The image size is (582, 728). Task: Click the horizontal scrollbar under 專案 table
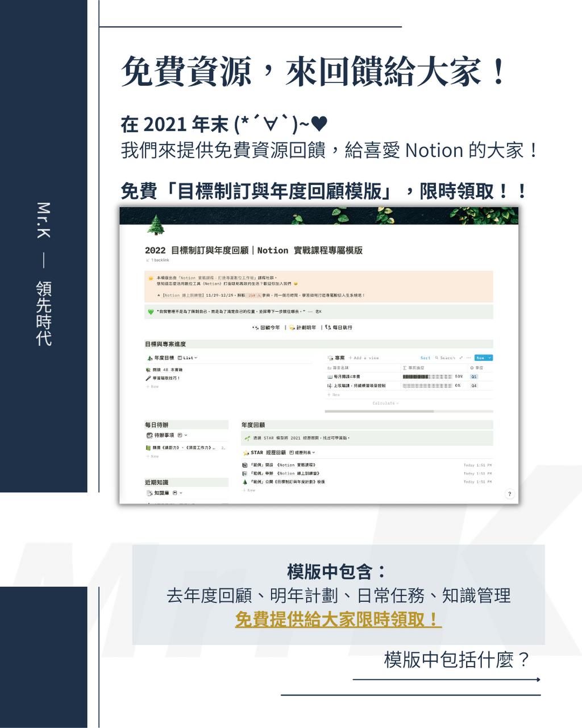(379, 411)
